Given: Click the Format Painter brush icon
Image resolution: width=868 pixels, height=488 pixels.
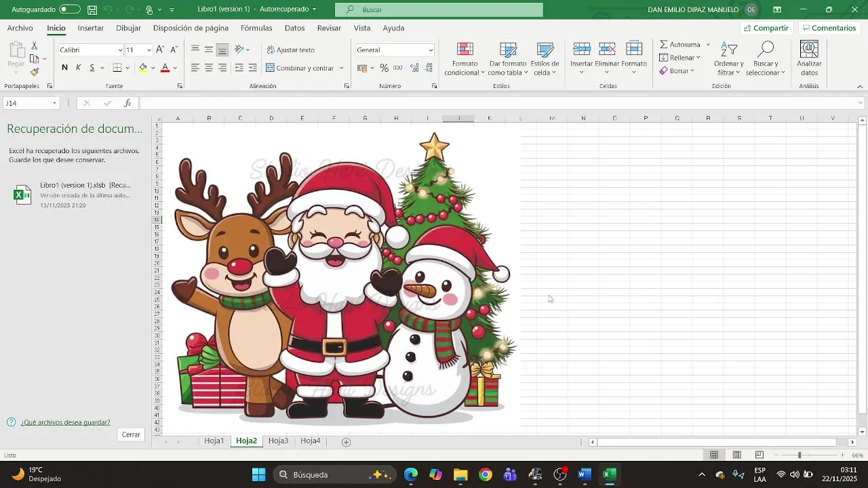Looking at the screenshot, I should tap(35, 72).
